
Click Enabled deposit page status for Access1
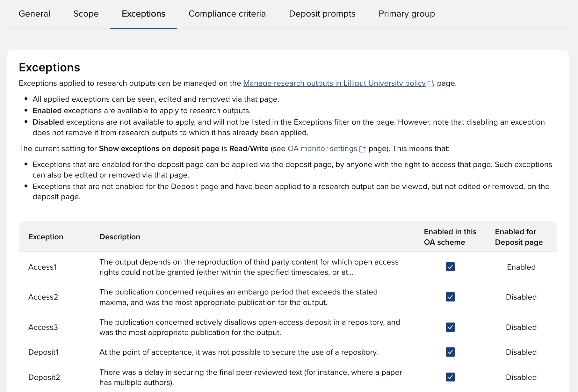pos(521,267)
